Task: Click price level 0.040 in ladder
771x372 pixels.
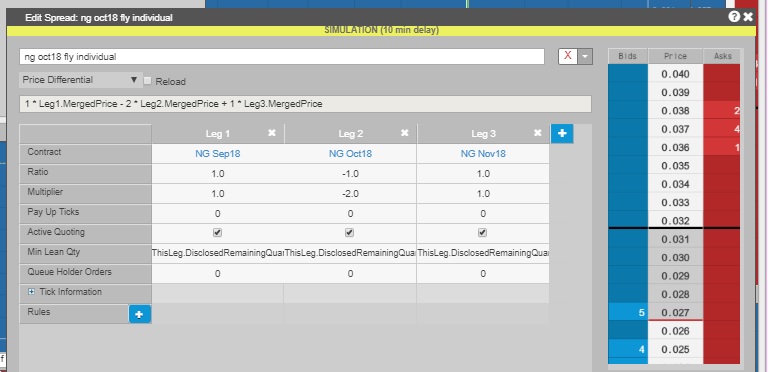Action: click(676, 74)
